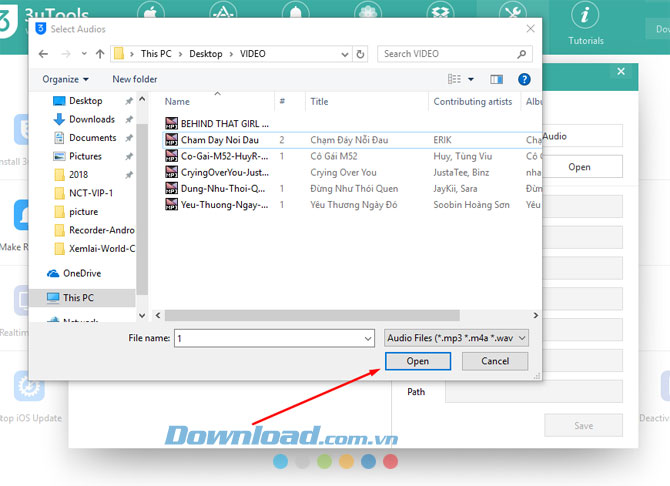Select the Co-Gai-M52-HuyR file
The image size is (670, 486).
pos(225,156)
